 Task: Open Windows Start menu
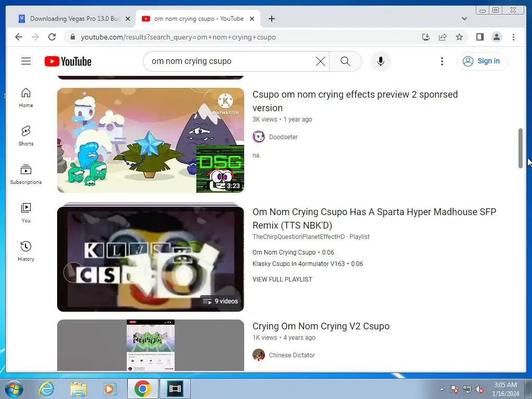tap(14, 389)
